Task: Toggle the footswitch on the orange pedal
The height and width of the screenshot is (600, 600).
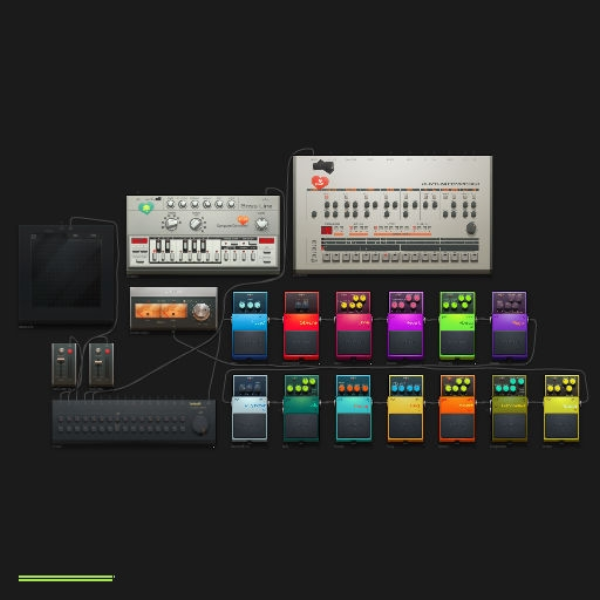Action: coord(457,426)
